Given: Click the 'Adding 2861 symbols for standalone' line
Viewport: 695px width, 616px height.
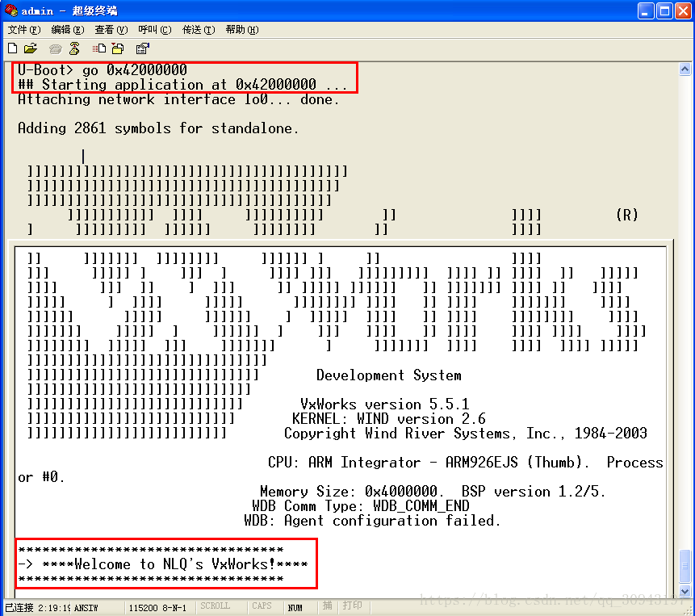Looking at the screenshot, I should [158, 128].
